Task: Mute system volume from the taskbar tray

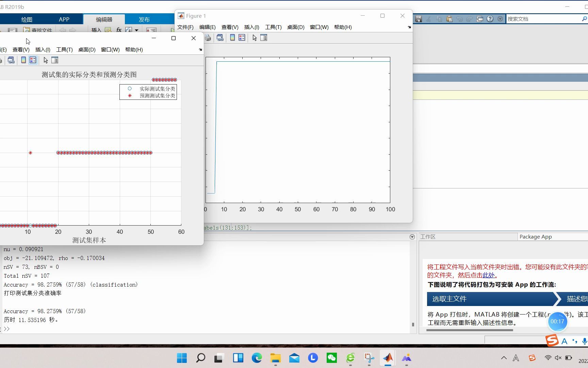Action: click(558, 358)
